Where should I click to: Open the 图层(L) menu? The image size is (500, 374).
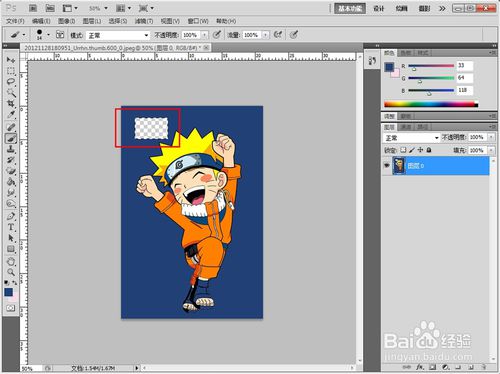(x=92, y=21)
